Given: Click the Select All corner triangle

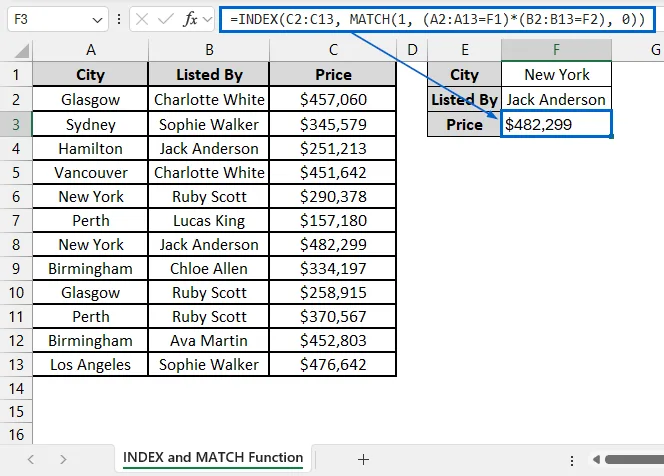Looking at the screenshot, I should coord(22,50).
